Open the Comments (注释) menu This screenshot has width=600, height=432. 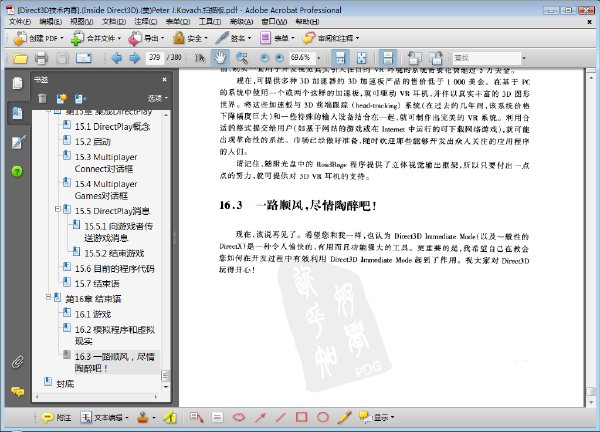pos(146,22)
